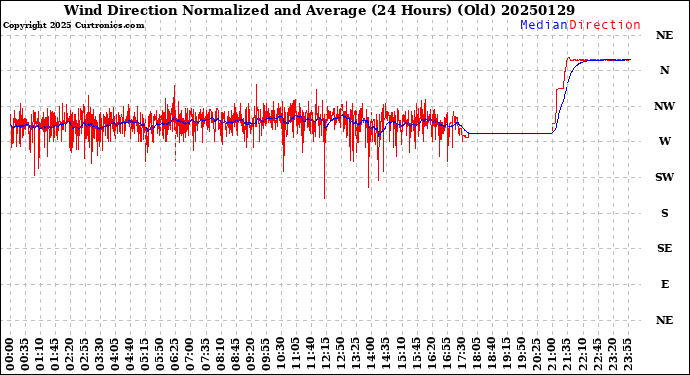Click the 11:05 time label
The image size is (690, 375).
[x=296, y=355]
